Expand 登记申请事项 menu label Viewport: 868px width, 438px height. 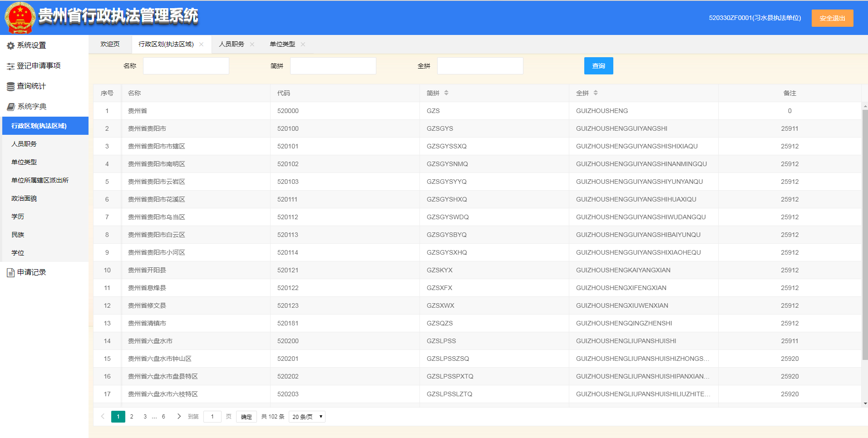click(x=39, y=66)
